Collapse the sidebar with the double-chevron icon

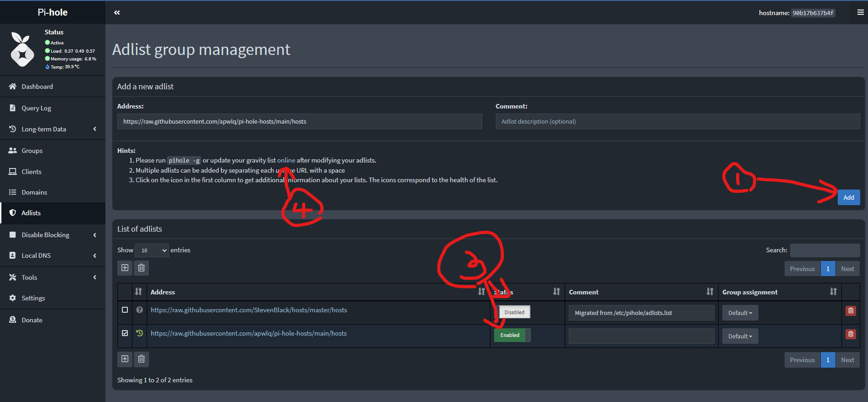[x=117, y=12]
